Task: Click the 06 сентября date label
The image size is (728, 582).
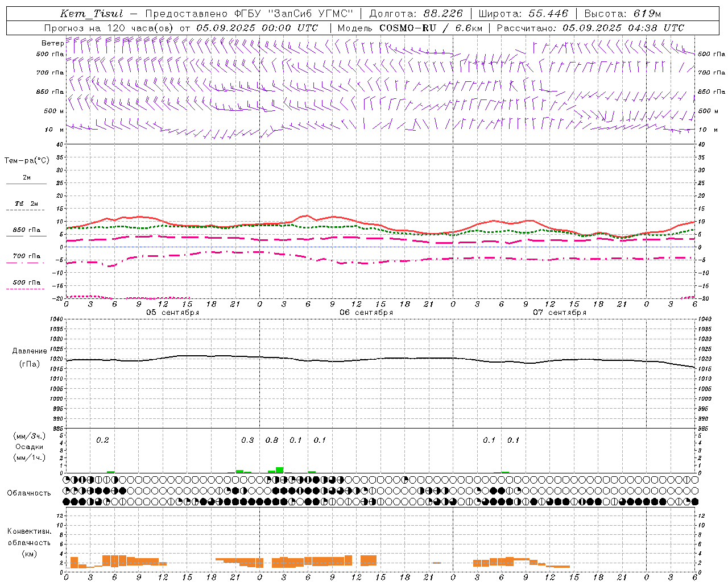Action: pos(366,313)
